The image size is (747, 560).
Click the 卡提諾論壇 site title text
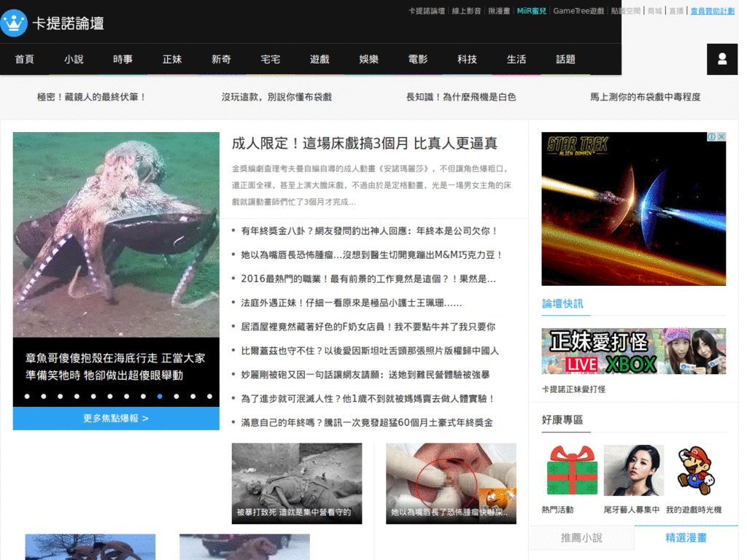click(x=68, y=23)
